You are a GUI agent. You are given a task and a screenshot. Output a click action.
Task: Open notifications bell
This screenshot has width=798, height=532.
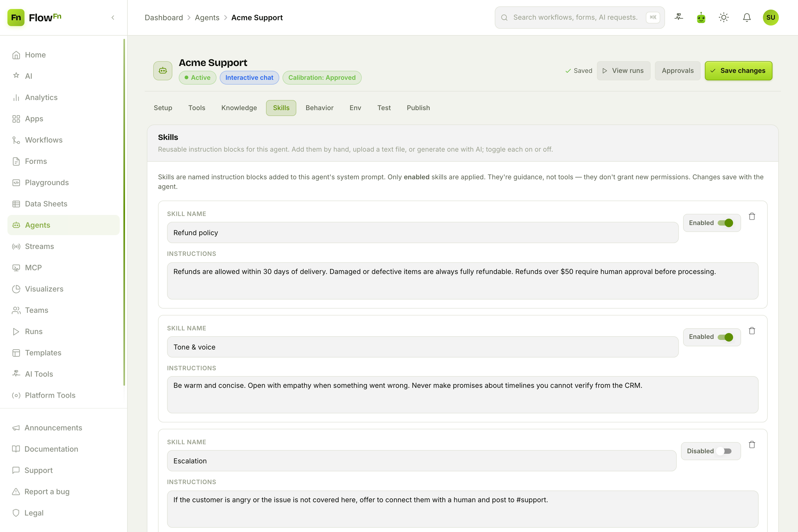pos(747,17)
